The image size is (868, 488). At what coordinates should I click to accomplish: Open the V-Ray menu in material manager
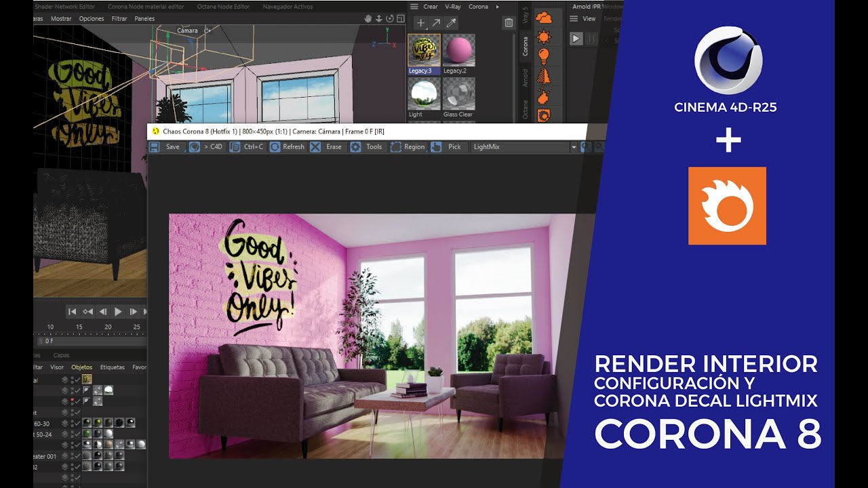[453, 7]
